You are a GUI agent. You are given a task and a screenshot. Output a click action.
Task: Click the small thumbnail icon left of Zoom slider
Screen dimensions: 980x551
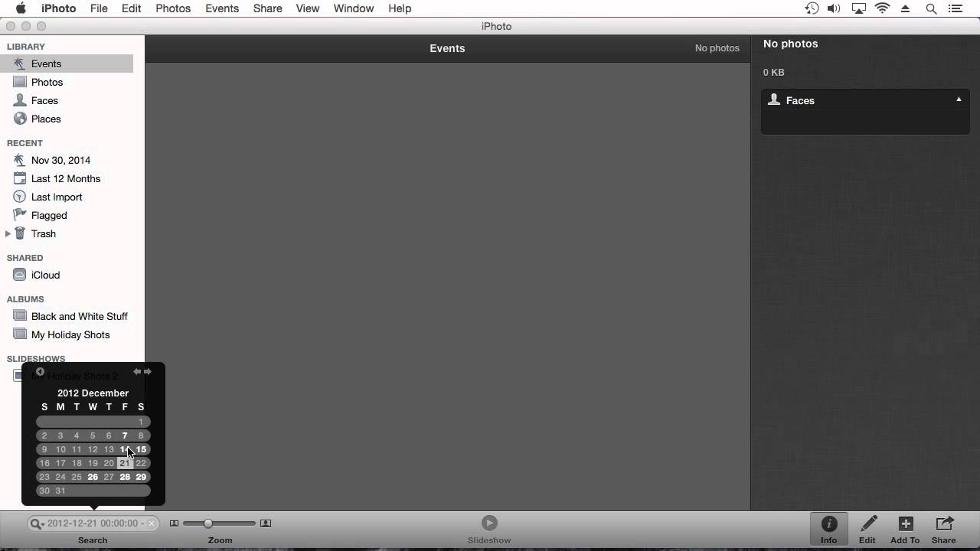click(174, 523)
